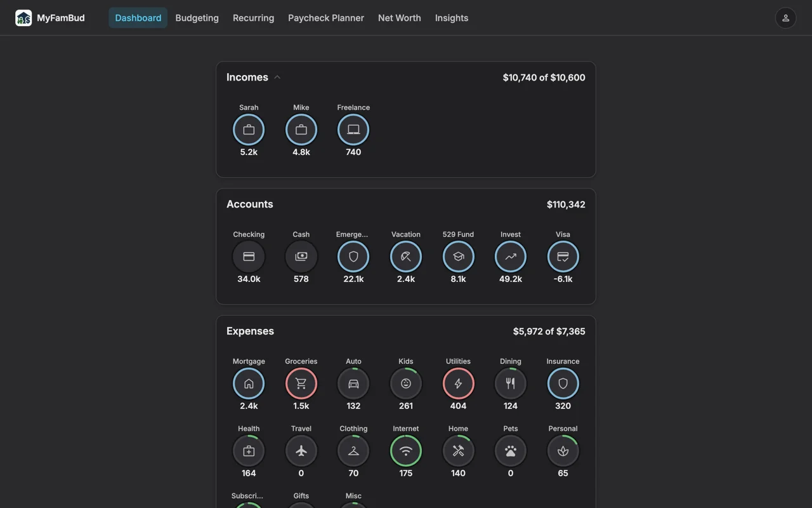Click the 5.2k Sarah income amount
The width and height of the screenshot is (812, 508).
(249, 152)
